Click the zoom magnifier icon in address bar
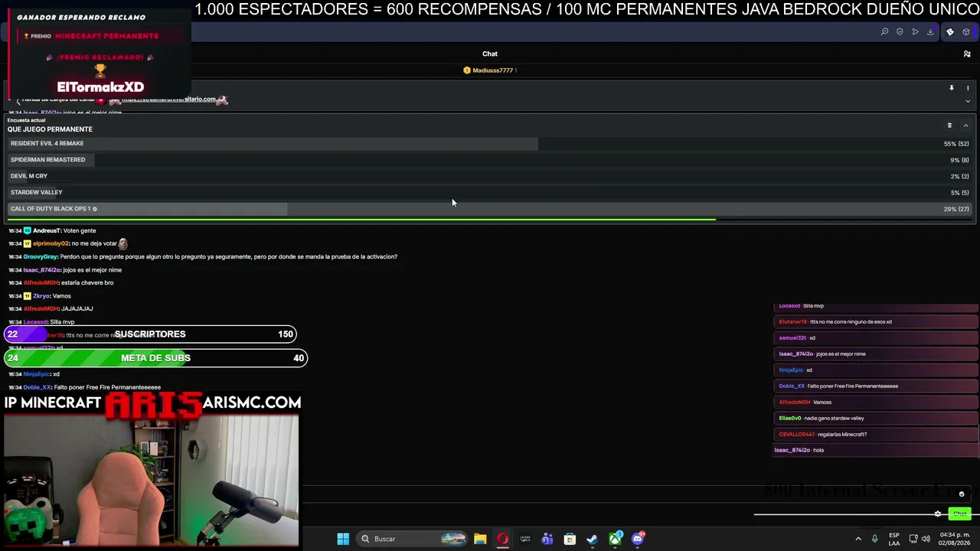The width and height of the screenshot is (980, 551). click(x=884, y=31)
